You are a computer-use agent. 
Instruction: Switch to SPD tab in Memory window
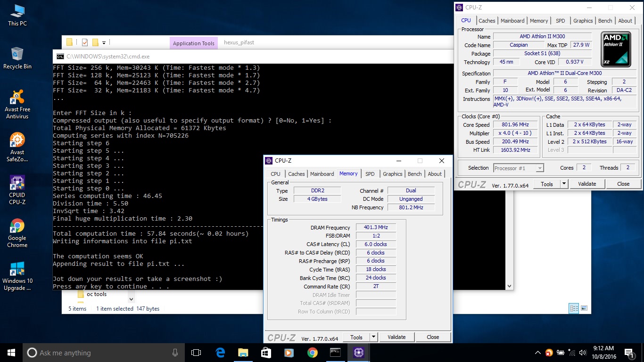click(370, 174)
